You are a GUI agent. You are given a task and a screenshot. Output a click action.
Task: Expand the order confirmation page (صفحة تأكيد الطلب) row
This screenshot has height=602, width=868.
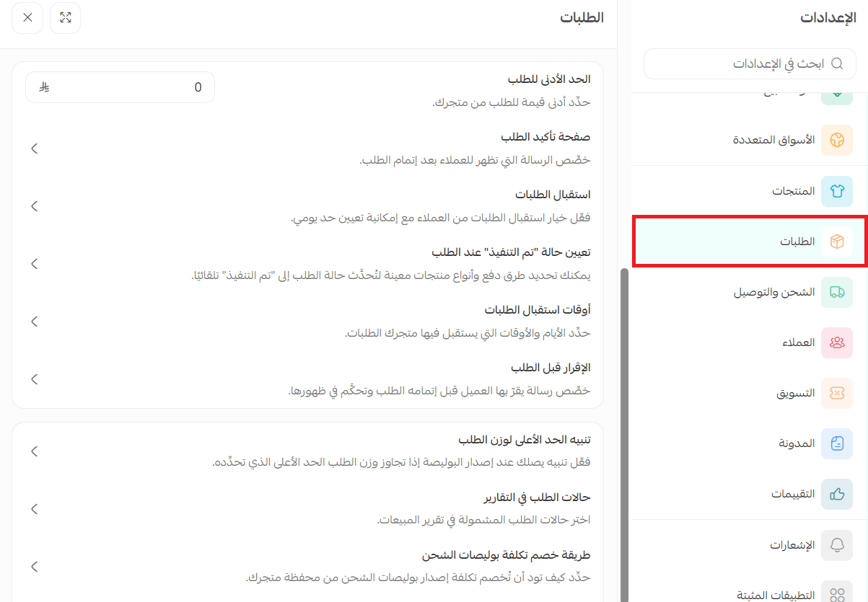34,149
